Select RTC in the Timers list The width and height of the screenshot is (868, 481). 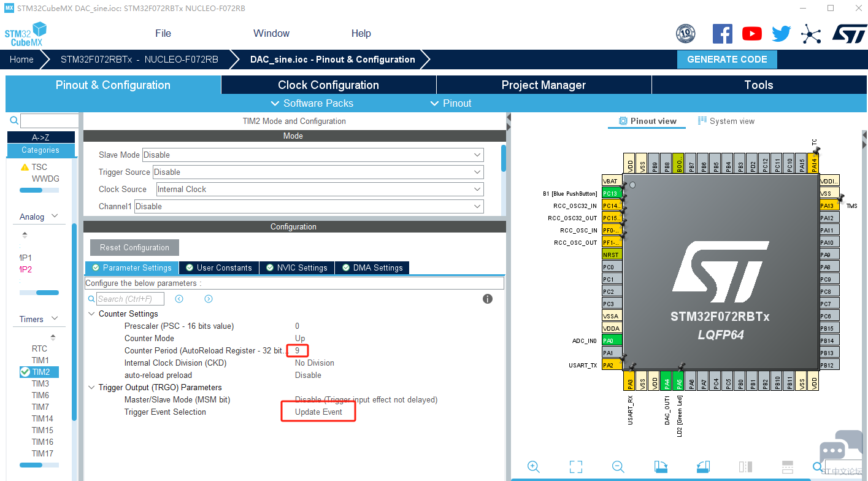(x=39, y=348)
